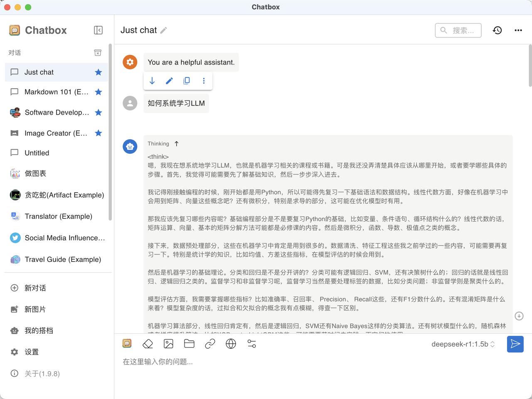Click the copy icon on system message

[x=187, y=81]
